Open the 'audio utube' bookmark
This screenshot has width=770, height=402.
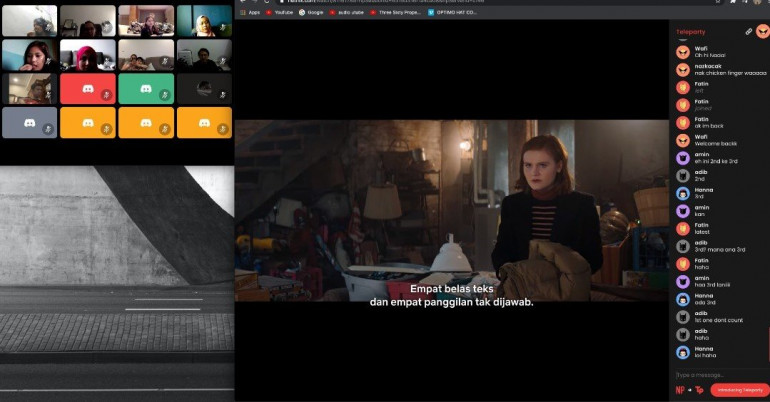pyautogui.click(x=347, y=12)
